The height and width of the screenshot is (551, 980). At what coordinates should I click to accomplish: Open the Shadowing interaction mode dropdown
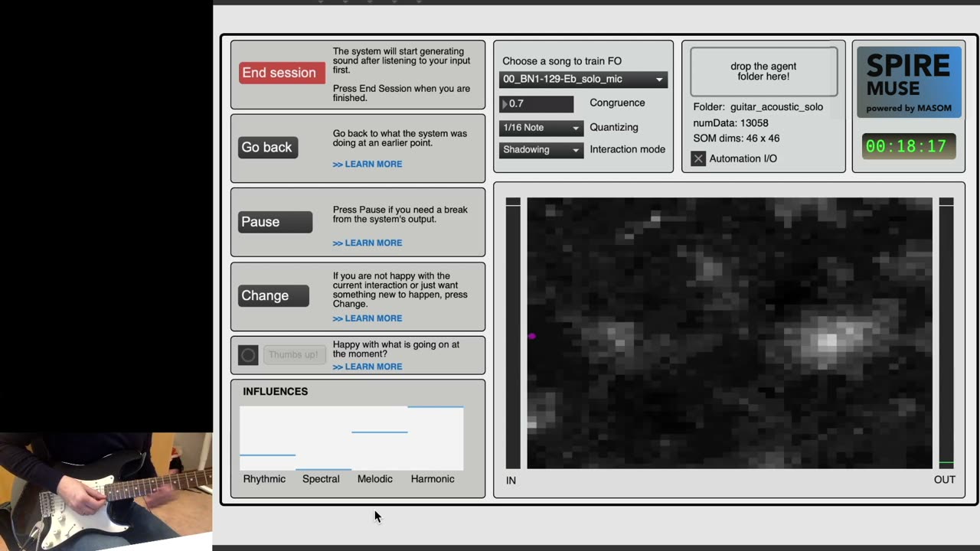(x=541, y=150)
